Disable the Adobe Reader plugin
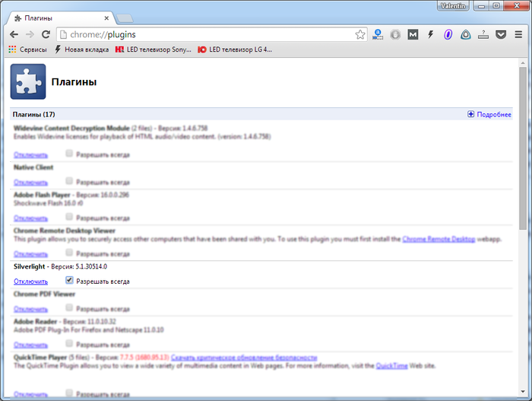This screenshot has height=401, width=532. tap(30, 345)
